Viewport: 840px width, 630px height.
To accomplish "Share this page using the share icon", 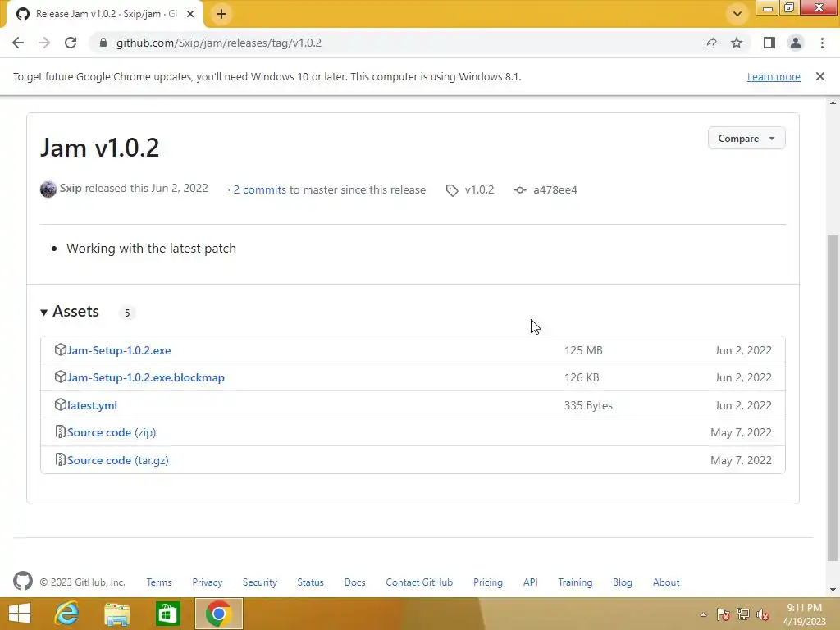I will [710, 43].
